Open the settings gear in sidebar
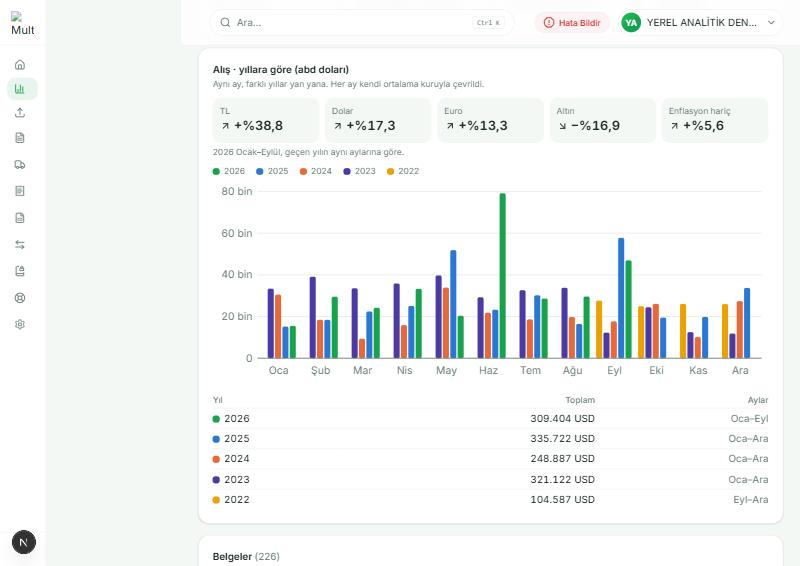The height and width of the screenshot is (566, 800). tap(20, 324)
